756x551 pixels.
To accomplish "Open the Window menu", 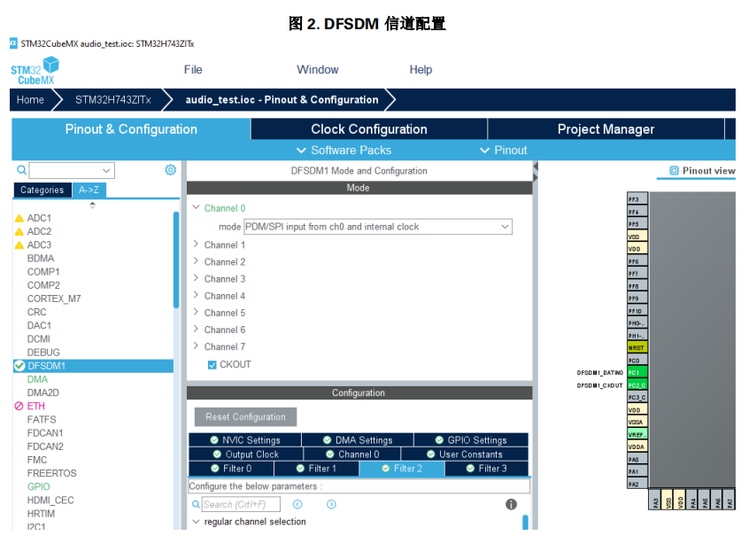I will 317,69.
